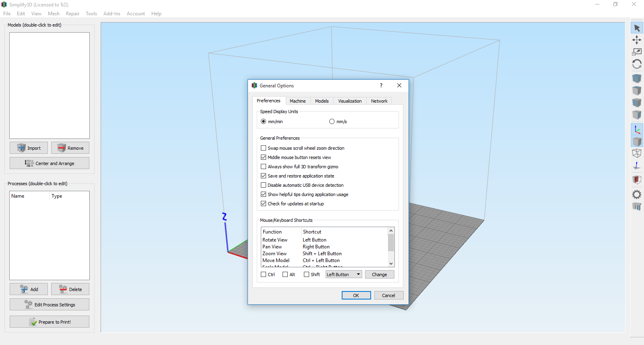Image resolution: width=644 pixels, height=345 pixels.
Task: Select the mm/s speed unit
Action: tap(338, 122)
